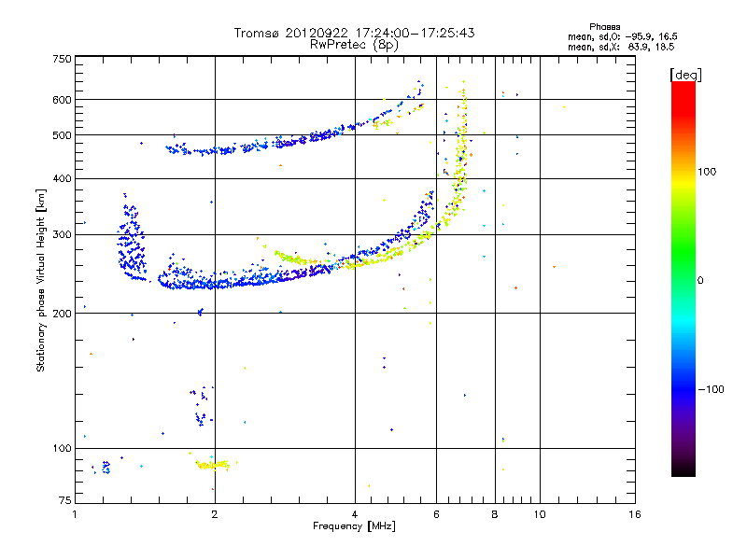Screen dimensions: 747x560
Task: Click the x-axis '10' tick label
Action: pos(540,514)
